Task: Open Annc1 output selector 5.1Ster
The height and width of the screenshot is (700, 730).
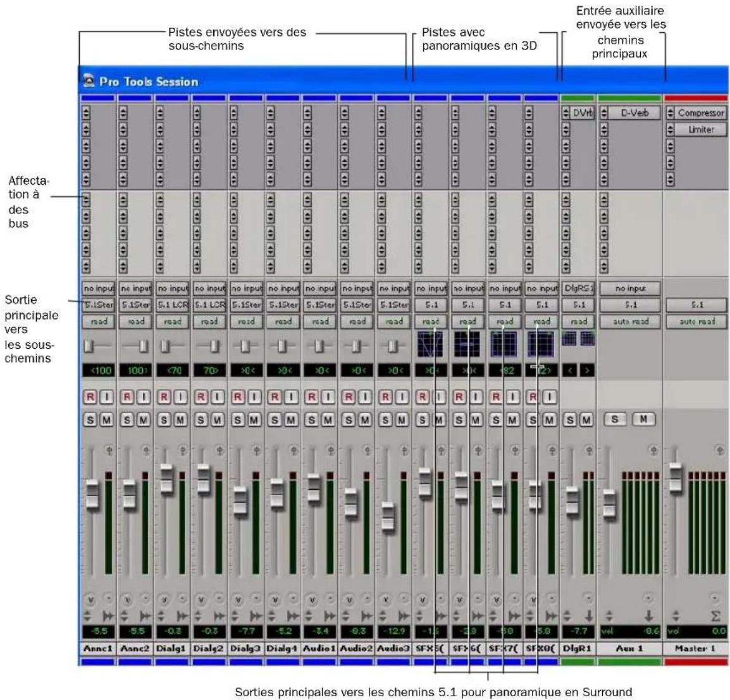Action: (x=99, y=304)
